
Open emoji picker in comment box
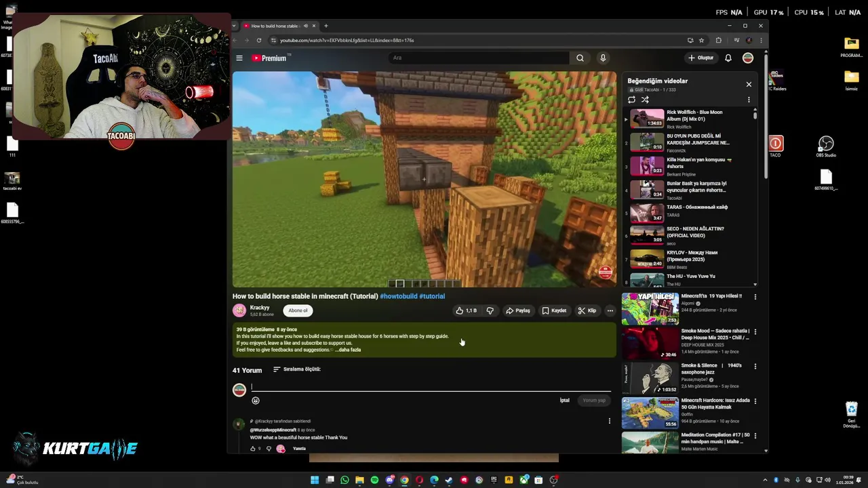[x=256, y=401]
